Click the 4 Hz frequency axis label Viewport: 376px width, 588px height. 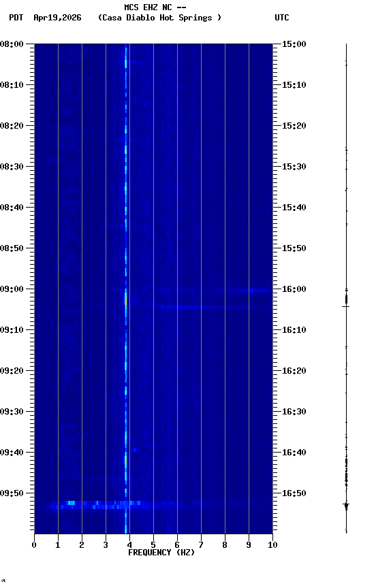(129, 545)
